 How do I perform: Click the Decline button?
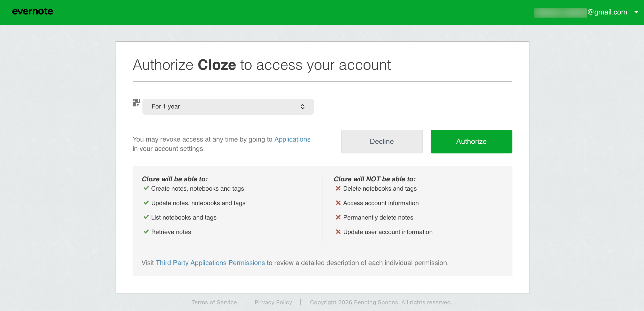pos(382,142)
